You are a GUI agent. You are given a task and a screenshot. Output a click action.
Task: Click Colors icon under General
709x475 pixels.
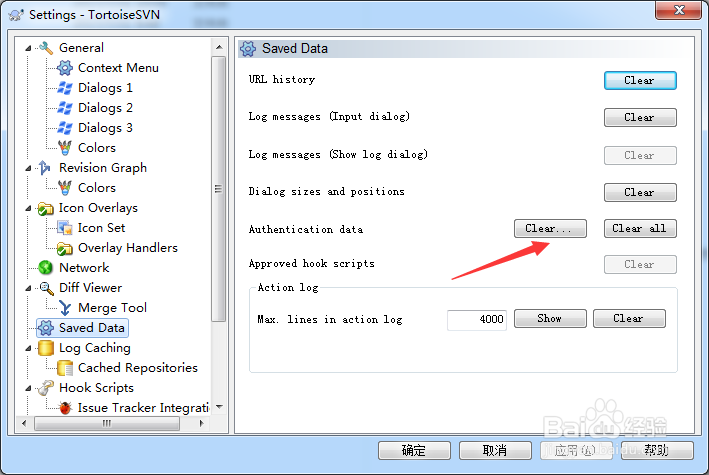(65, 147)
